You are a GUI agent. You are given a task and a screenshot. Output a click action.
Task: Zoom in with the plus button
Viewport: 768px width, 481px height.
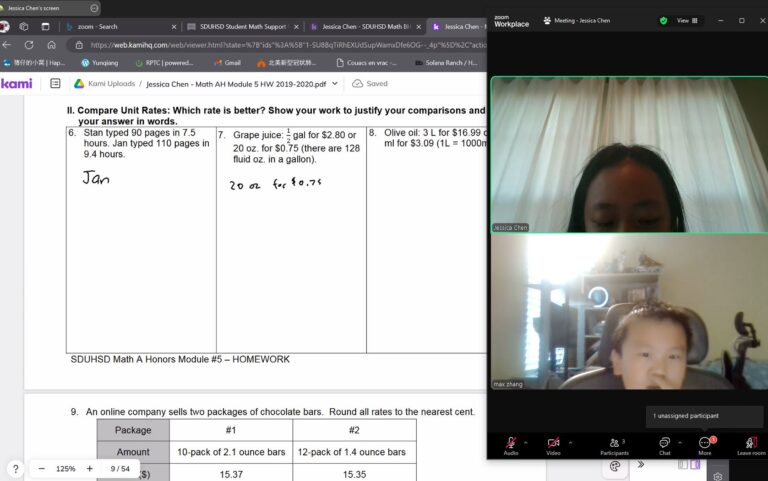click(90, 469)
